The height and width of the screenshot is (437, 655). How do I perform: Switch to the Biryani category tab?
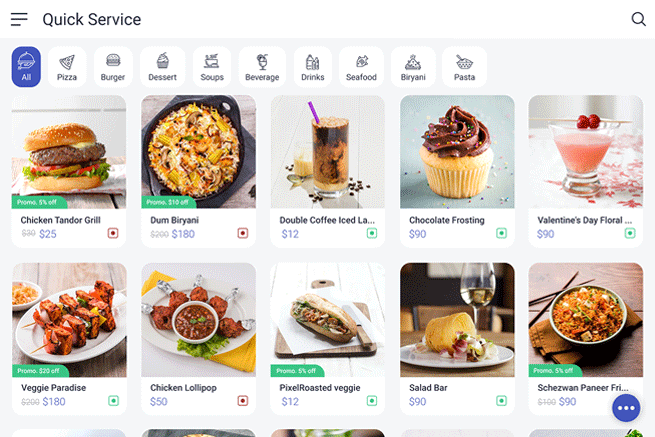(413, 67)
